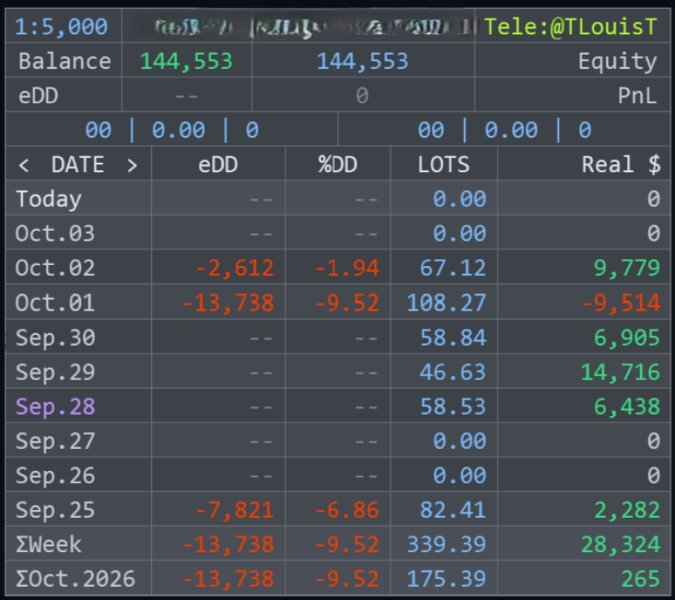675x600 pixels.
Task: Click the ΣWeek lots total 339.39
Action: pos(446,544)
